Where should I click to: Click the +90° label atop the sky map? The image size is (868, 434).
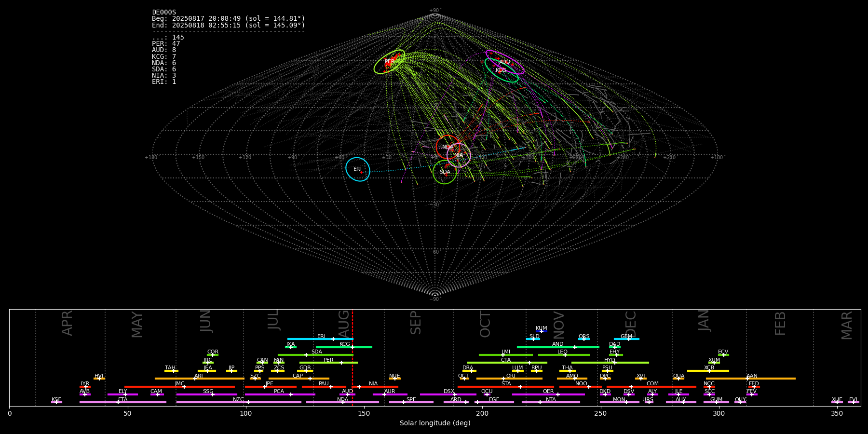pyautogui.click(x=435, y=11)
